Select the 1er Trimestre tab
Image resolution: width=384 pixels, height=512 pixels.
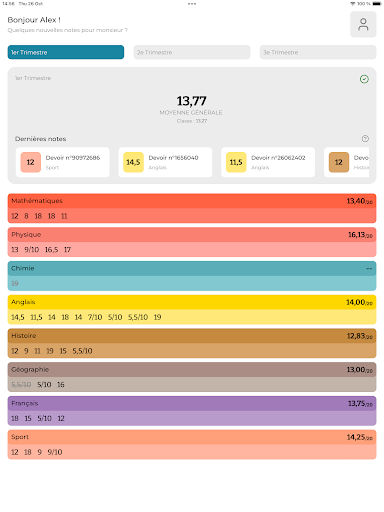click(x=66, y=52)
